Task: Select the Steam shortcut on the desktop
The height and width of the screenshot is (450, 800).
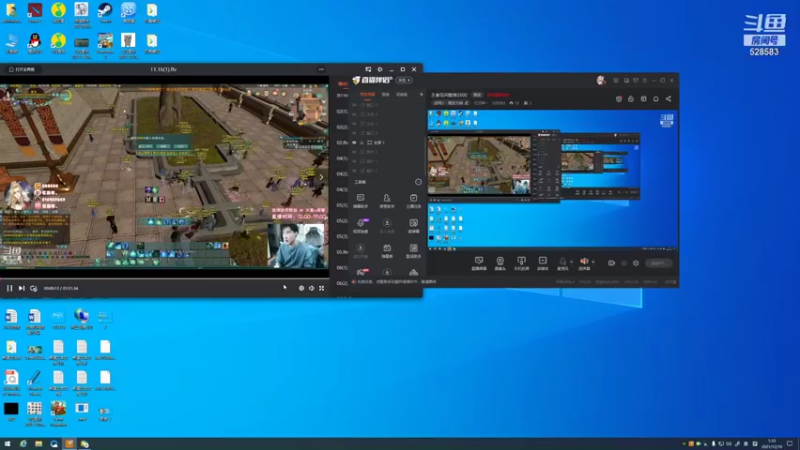Action: [x=105, y=13]
